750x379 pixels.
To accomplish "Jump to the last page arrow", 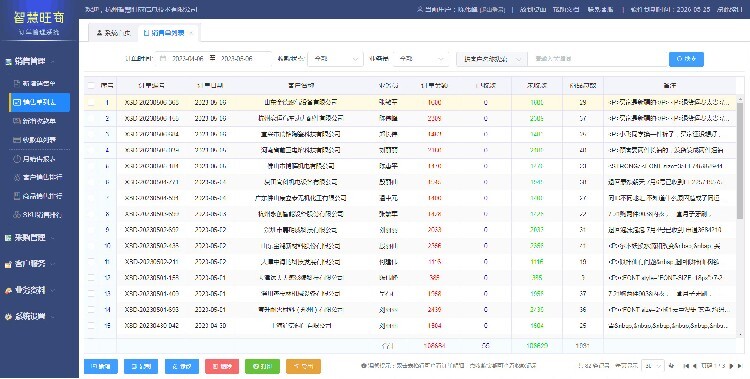I will tap(740, 366).
